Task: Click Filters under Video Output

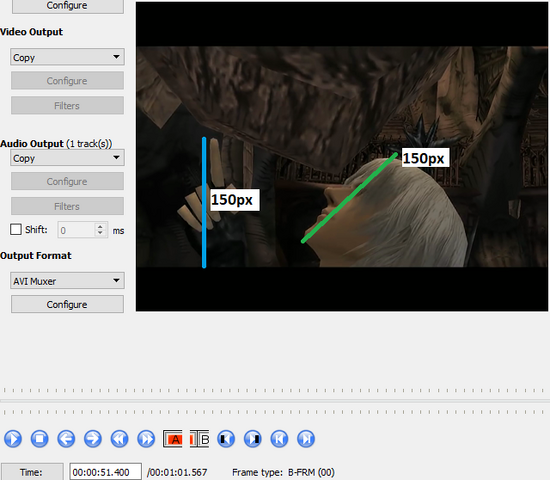Action: click(67, 106)
